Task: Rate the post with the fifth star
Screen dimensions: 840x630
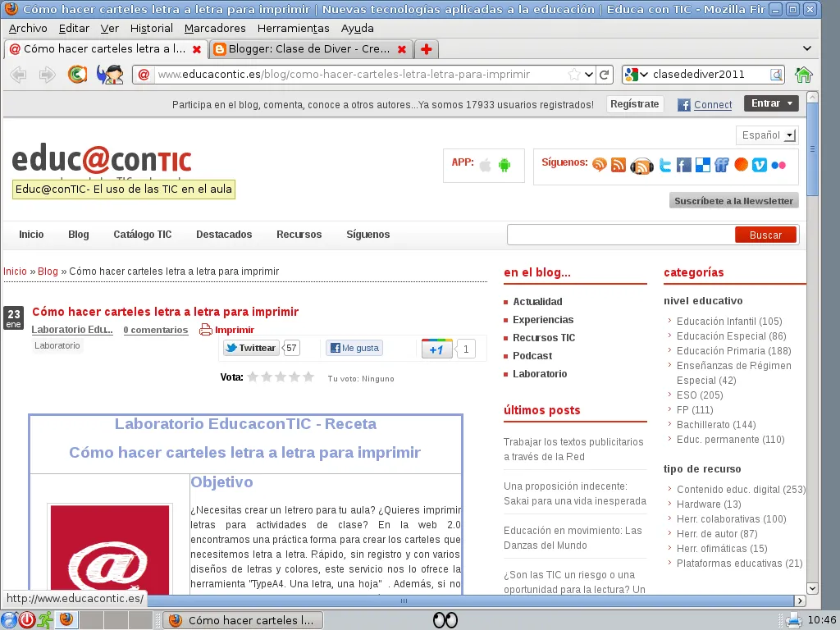Action: click(x=308, y=377)
